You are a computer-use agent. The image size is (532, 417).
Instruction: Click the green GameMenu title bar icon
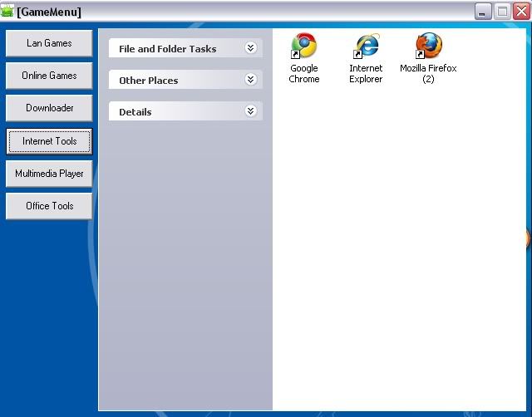click(7, 12)
